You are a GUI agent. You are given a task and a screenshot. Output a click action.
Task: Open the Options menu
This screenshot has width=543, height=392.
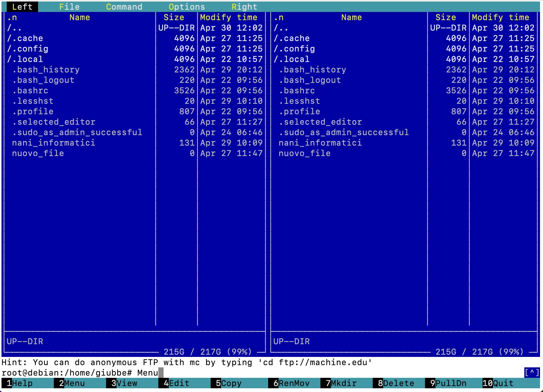click(187, 7)
